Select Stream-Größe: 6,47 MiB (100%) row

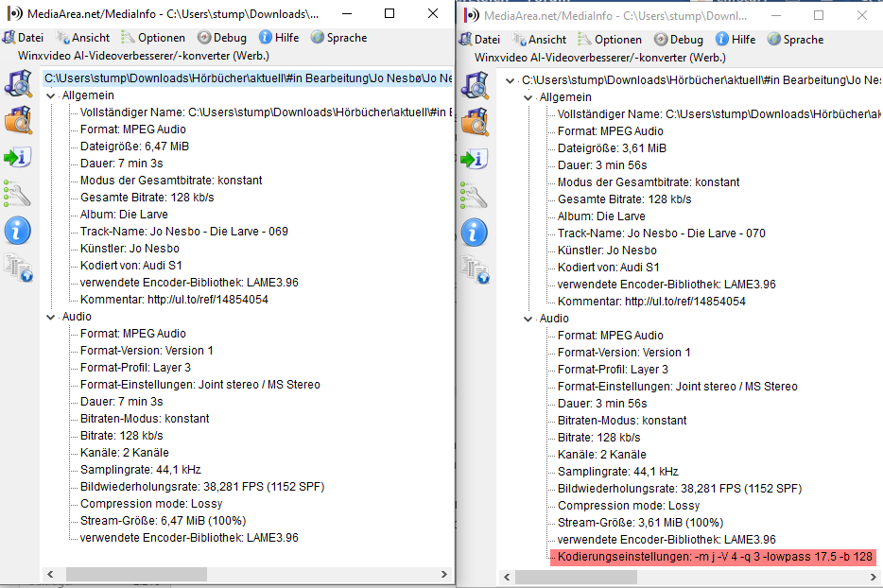pos(164,521)
